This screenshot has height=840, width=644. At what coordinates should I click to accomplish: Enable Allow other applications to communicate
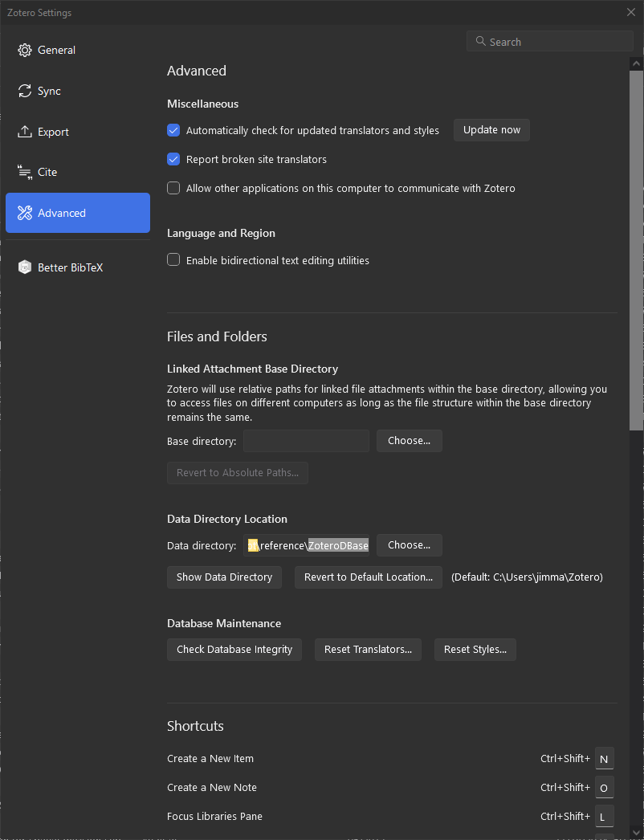click(173, 188)
